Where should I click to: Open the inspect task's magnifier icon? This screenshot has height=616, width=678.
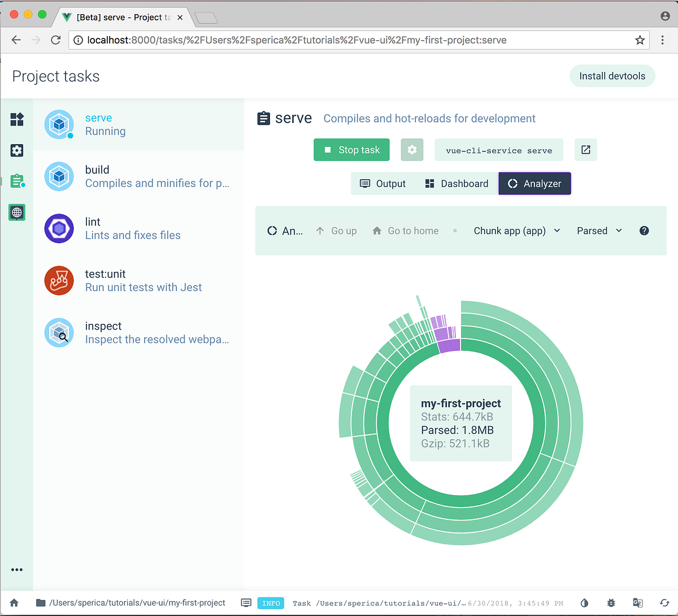click(x=59, y=332)
